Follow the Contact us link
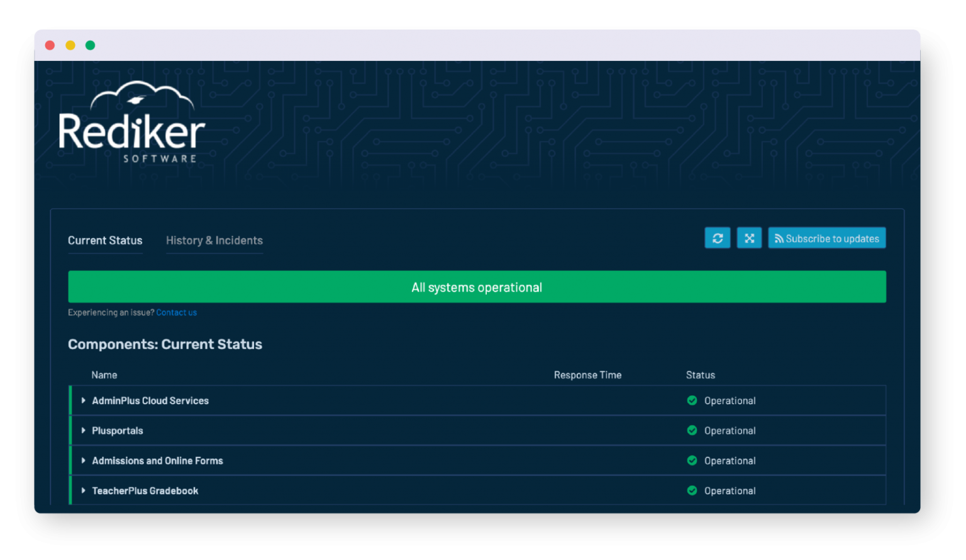The height and width of the screenshot is (560, 966). click(176, 312)
